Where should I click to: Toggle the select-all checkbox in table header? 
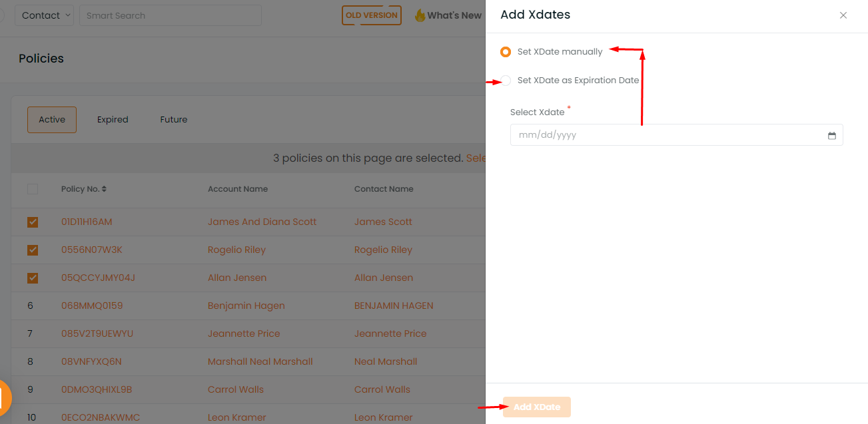tap(33, 189)
